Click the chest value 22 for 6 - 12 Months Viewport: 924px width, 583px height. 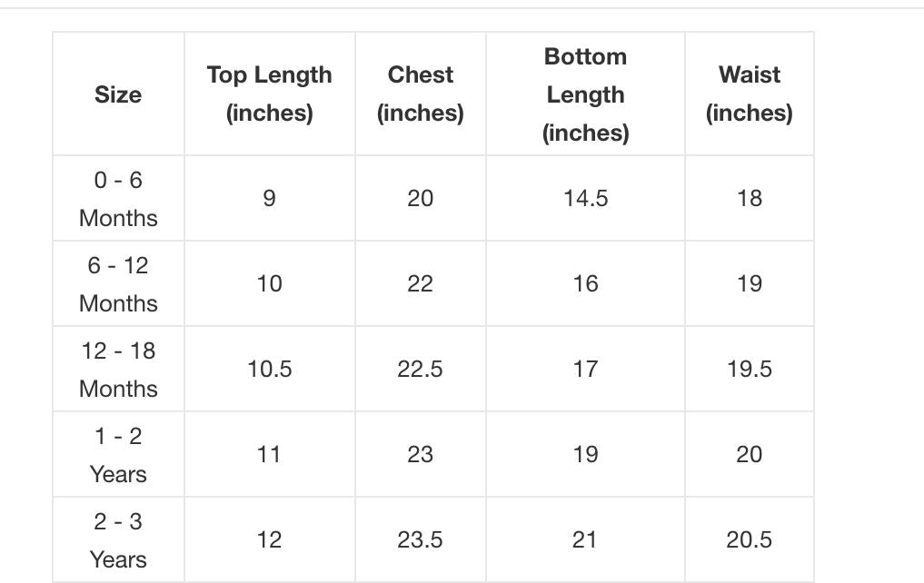pos(420,284)
